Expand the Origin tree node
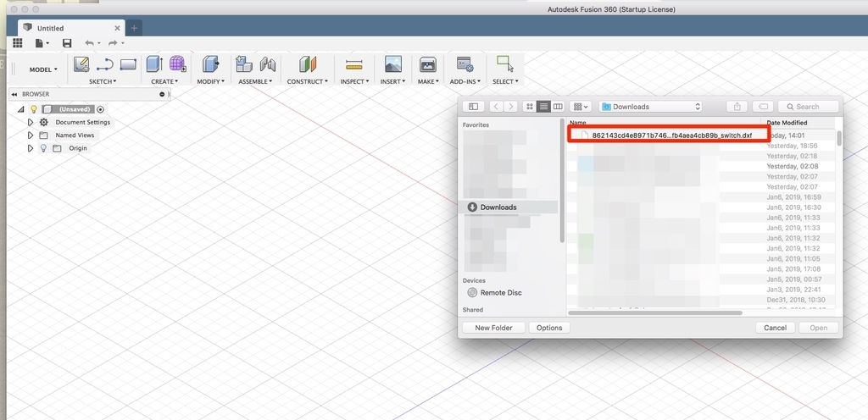868x420 pixels. coord(31,148)
